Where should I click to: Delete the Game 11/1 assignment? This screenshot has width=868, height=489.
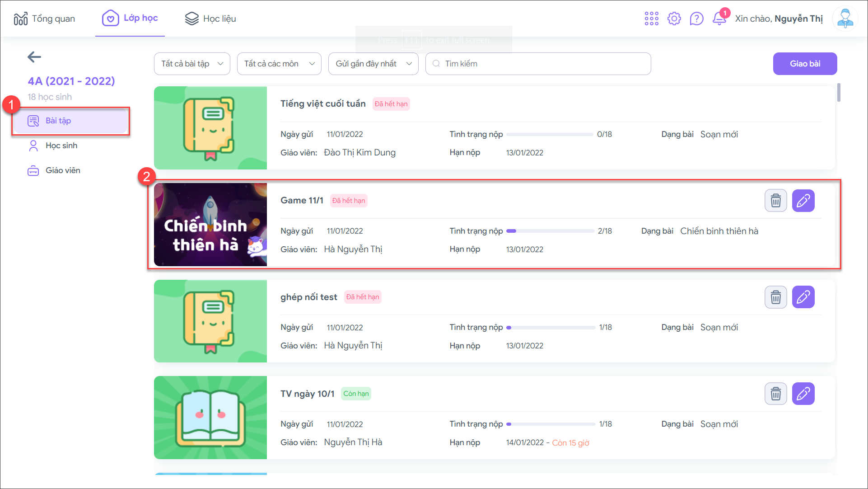[775, 201]
